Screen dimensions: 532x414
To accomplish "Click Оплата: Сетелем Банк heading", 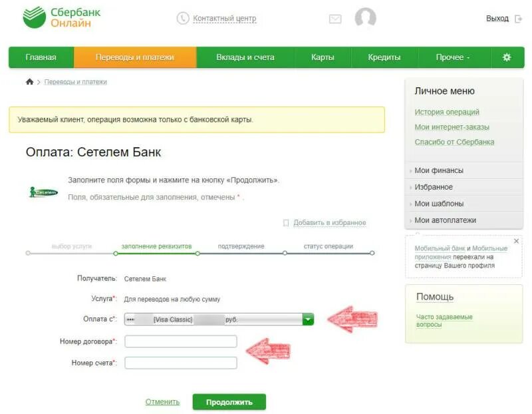I will [x=93, y=152].
